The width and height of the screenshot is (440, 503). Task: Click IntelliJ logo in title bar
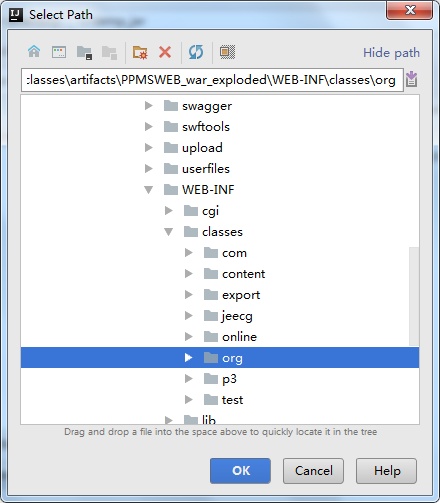click(16, 15)
